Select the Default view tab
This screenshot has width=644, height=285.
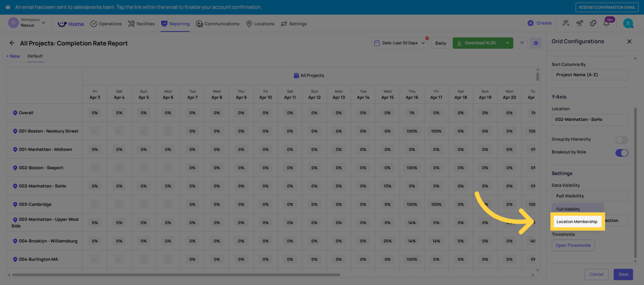[x=35, y=56]
